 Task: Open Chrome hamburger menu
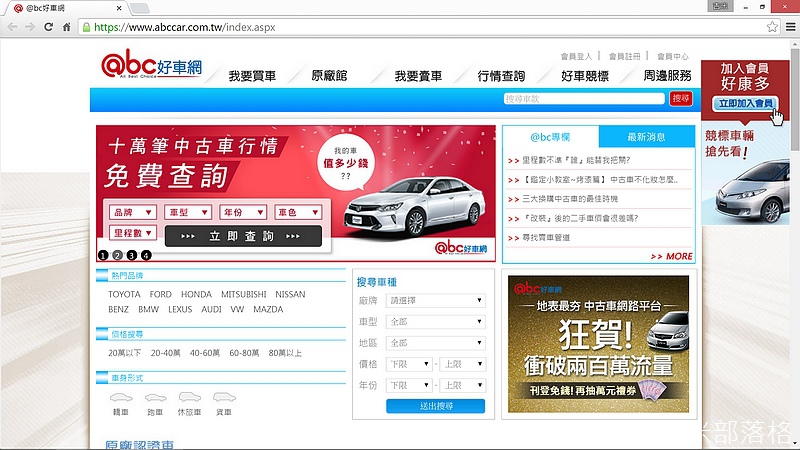pos(790,27)
